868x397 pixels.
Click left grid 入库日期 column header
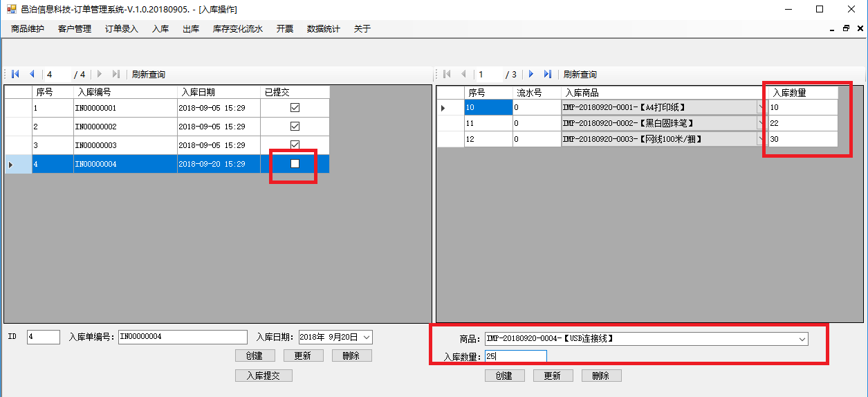(219, 92)
